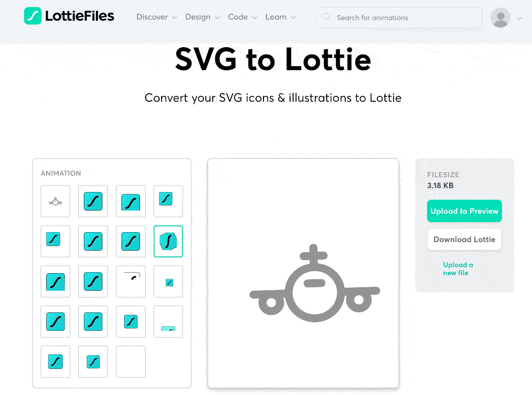Screen dimensions: 532x395
Task: Click the Upload a new file link
Action: (458, 269)
